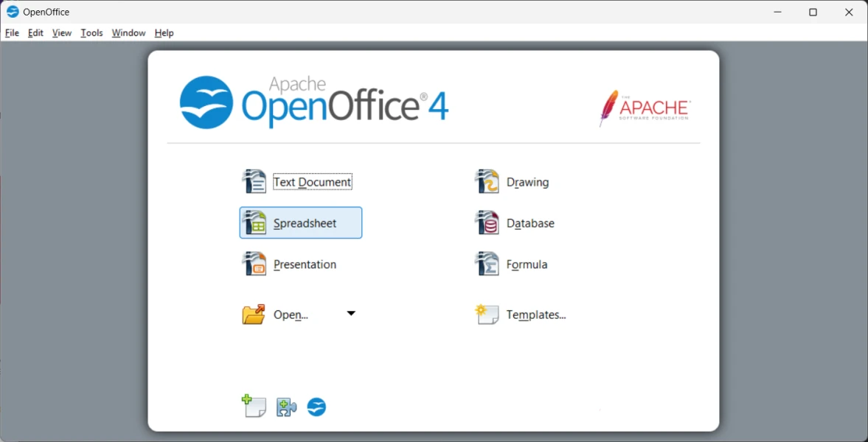Open the Window menu
The width and height of the screenshot is (868, 442).
(x=128, y=33)
